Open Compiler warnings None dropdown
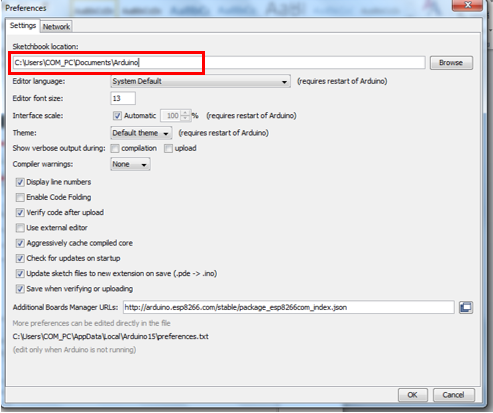This screenshot has width=493, height=413. pos(130,164)
